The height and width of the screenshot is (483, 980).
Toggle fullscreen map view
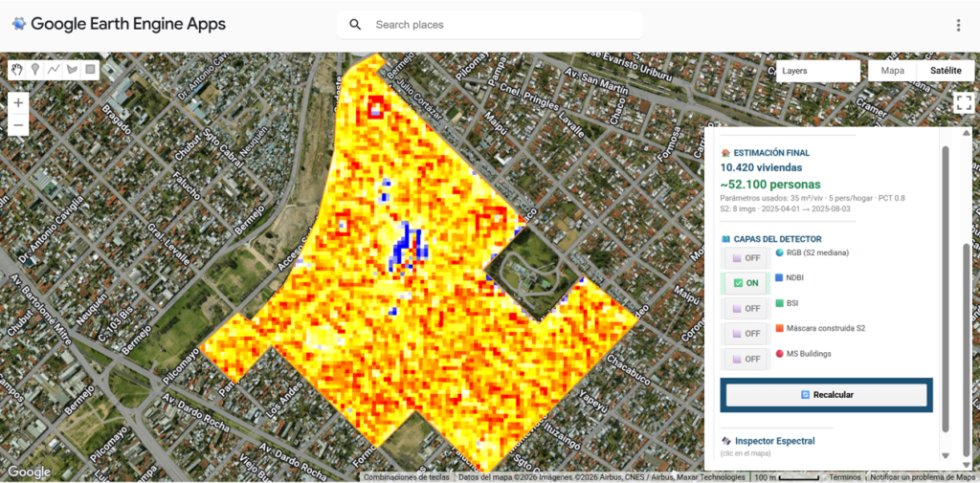pyautogui.click(x=963, y=103)
